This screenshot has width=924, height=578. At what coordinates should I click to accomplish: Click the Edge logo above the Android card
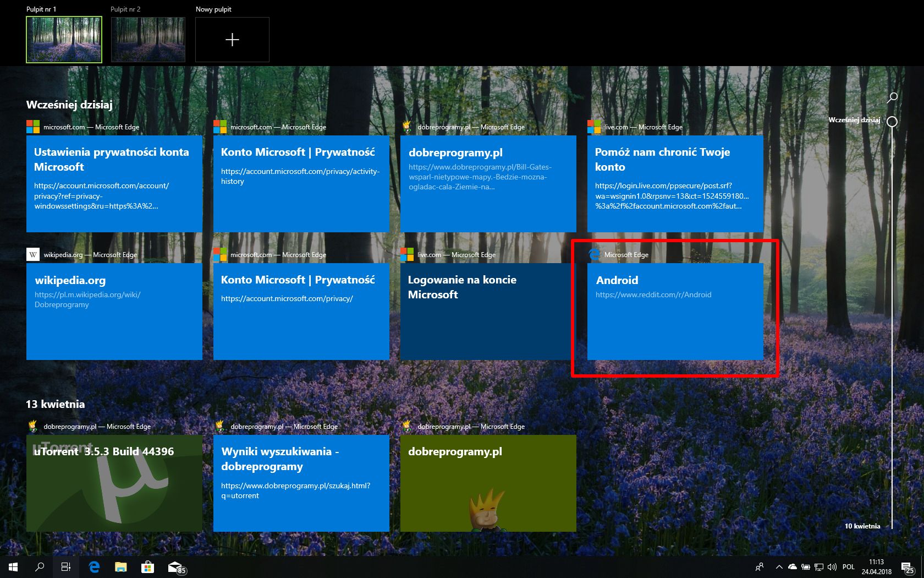coord(594,254)
